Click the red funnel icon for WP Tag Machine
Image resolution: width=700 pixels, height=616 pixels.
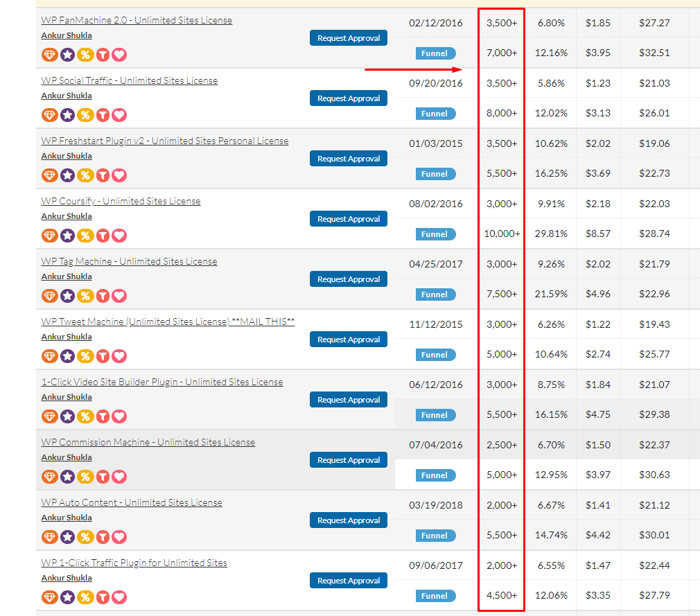tap(103, 296)
